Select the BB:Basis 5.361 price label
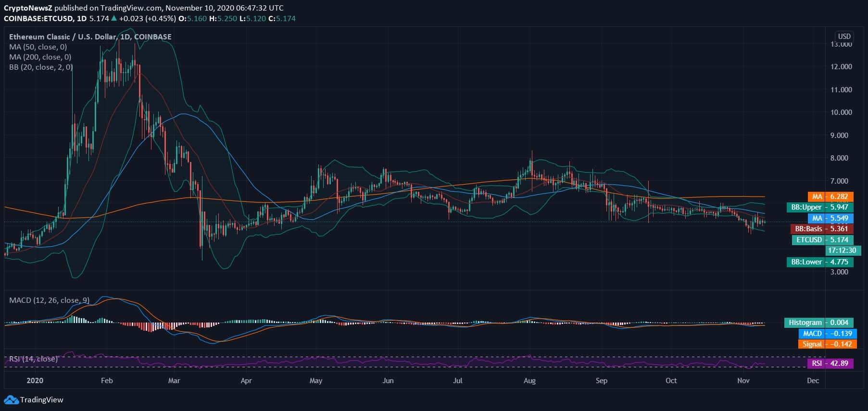The width and height of the screenshot is (868, 411). (822, 229)
